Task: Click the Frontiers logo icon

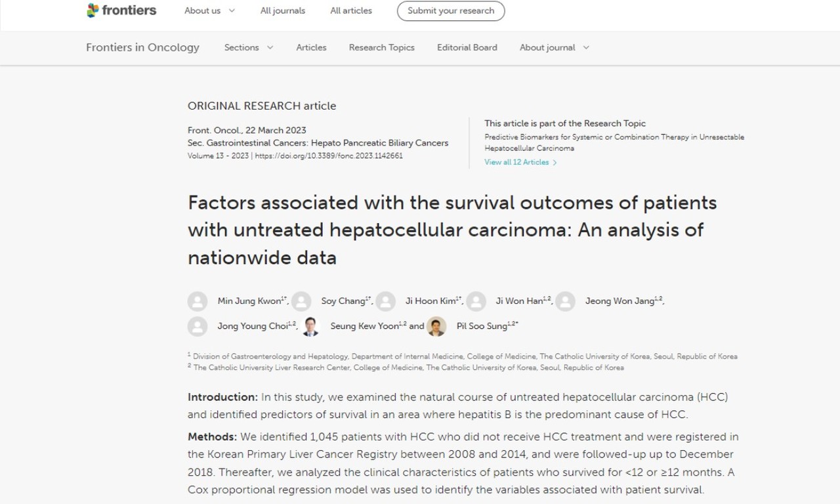Action: (x=93, y=10)
